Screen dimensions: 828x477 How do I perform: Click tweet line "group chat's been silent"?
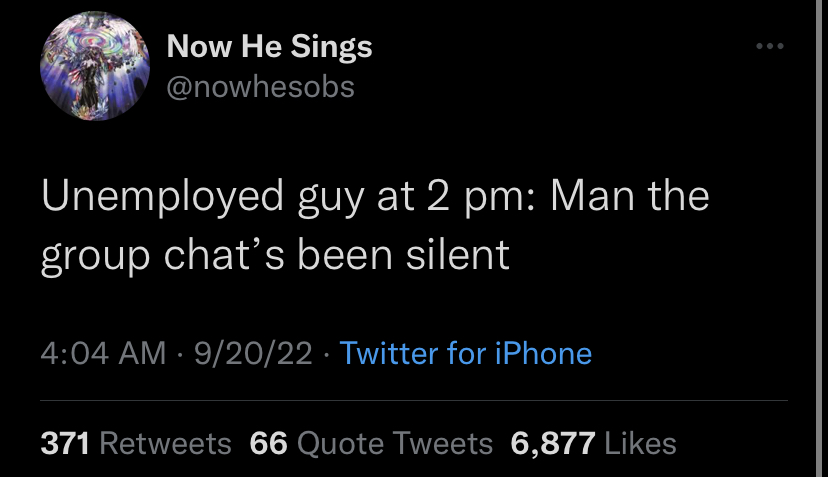[x=275, y=257]
